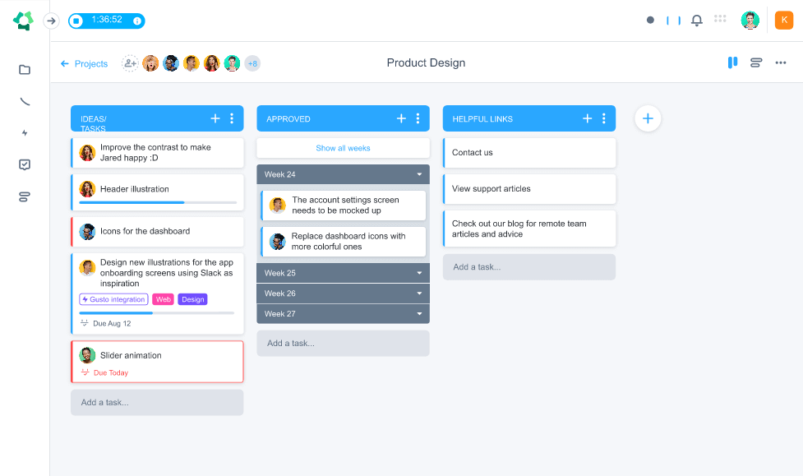Switch to board column view

[x=733, y=63]
